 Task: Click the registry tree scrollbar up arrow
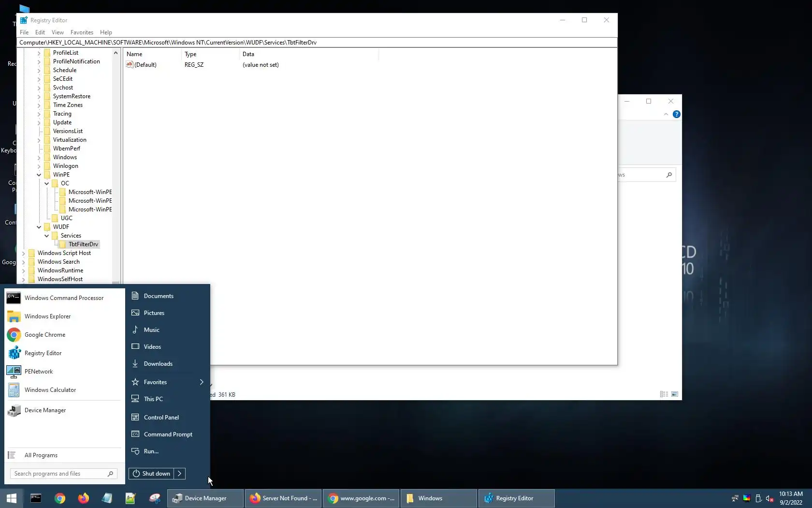point(116,53)
